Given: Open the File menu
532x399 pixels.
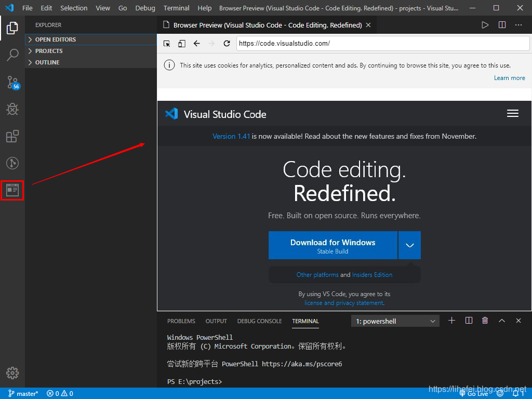Looking at the screenshot, I should [28, 8].
